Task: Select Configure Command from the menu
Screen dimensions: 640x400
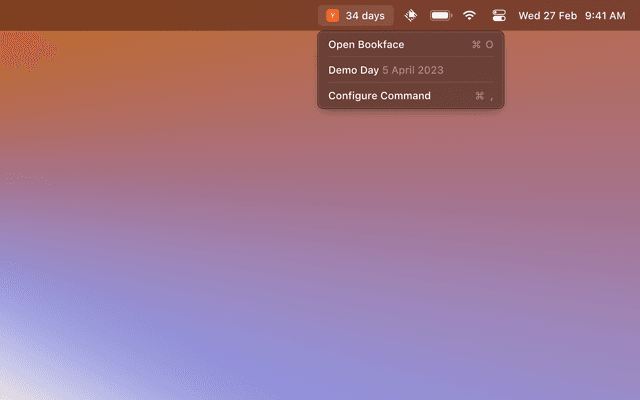Action: (x=379, y=96)
